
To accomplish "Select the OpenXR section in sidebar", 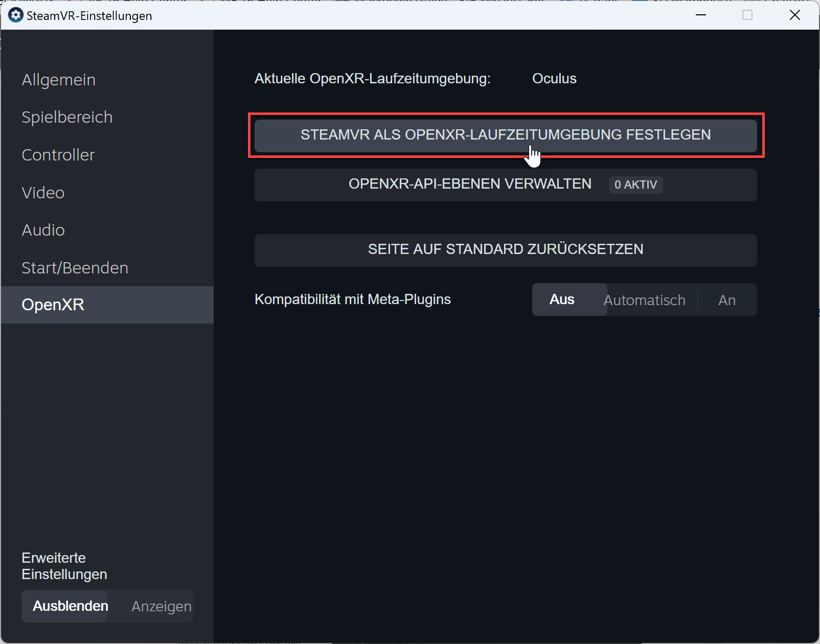I will [x=53, y=305].
